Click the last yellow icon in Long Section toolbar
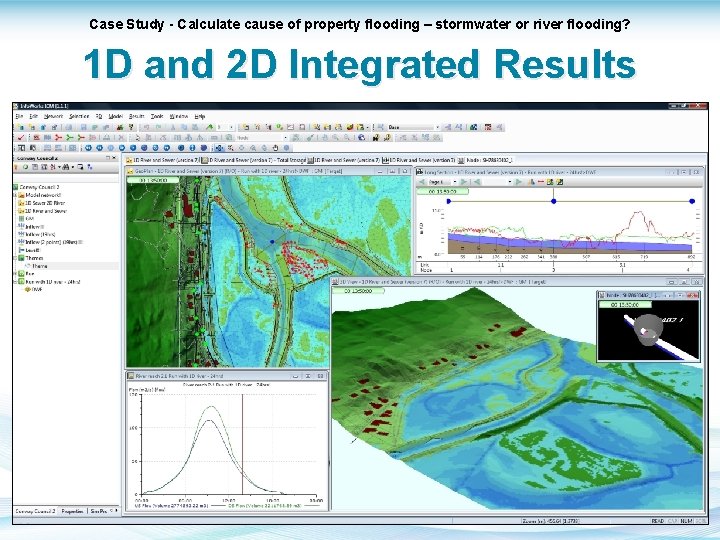The width and height of the screenshot is (720, 540). pos(560,182)
